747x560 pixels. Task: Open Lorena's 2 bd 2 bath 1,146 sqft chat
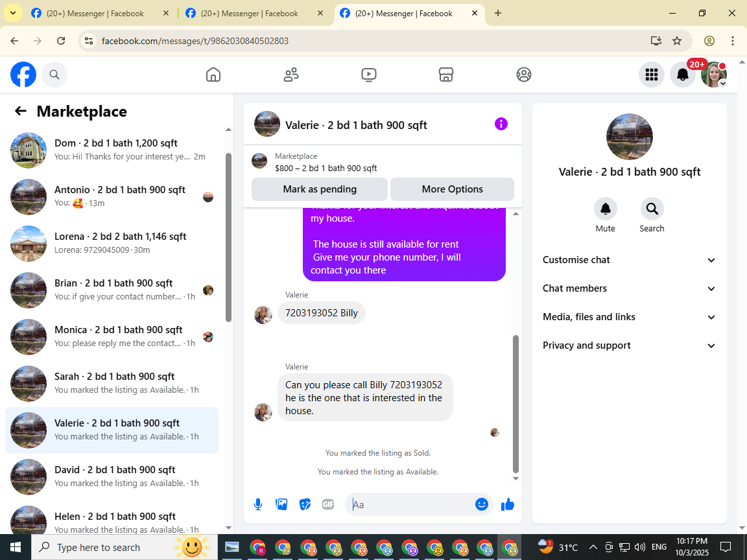(x=112, y=243)
